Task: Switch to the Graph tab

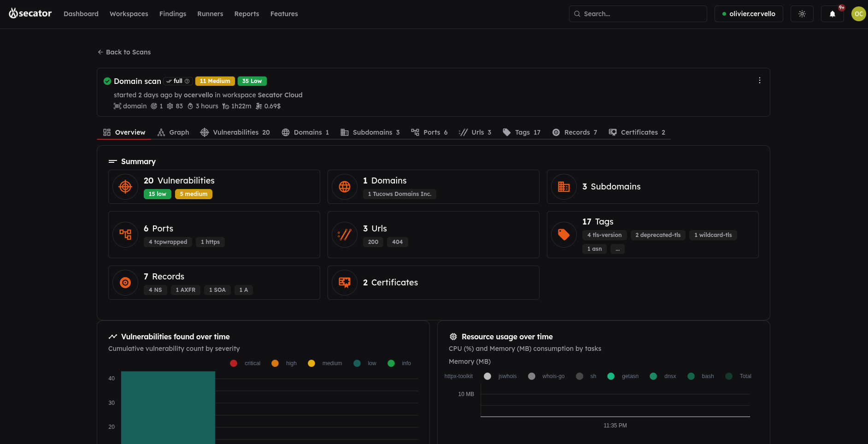Action: pyautogui.click(x=173, y=132)
